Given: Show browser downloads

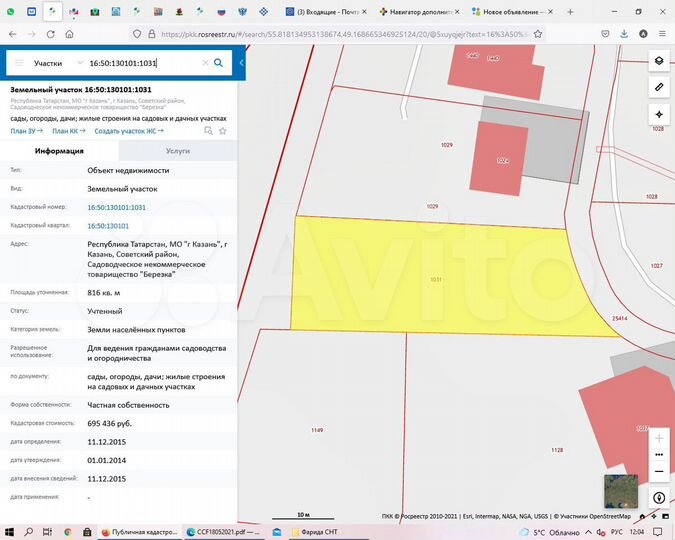Looking at the screenshot, I should (624, 34).
